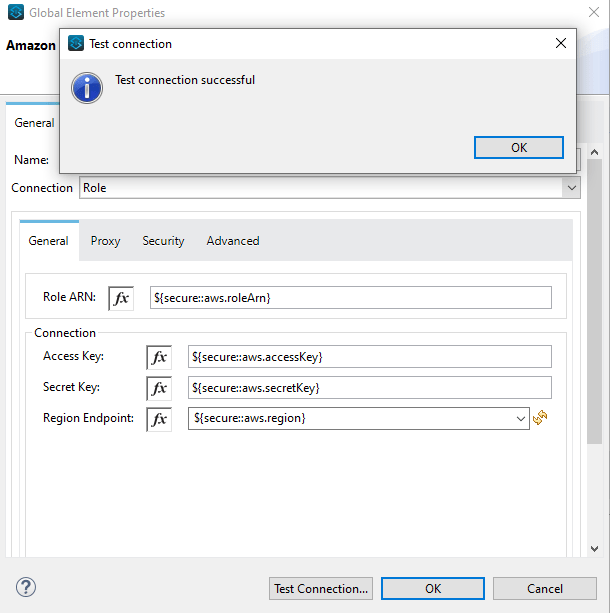Screen dimensions: 610x613
Task: Click into the Role ARN input field
Action: (x=351, y=298)
